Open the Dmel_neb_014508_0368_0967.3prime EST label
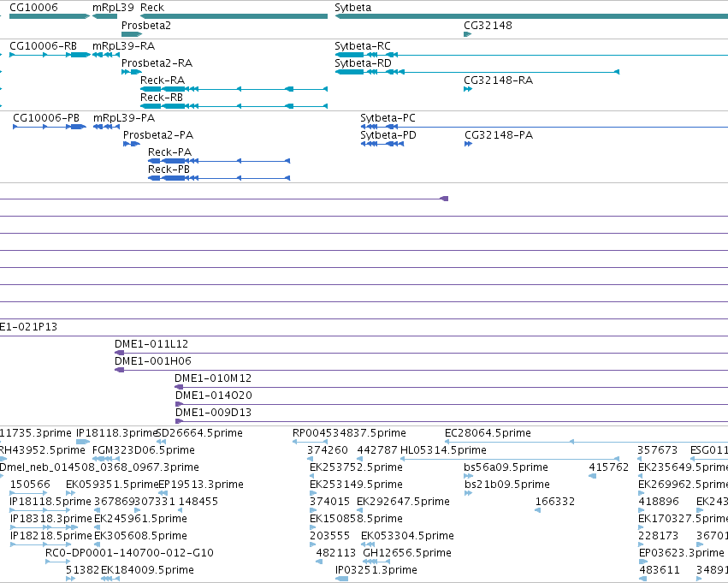 (99, 467)
